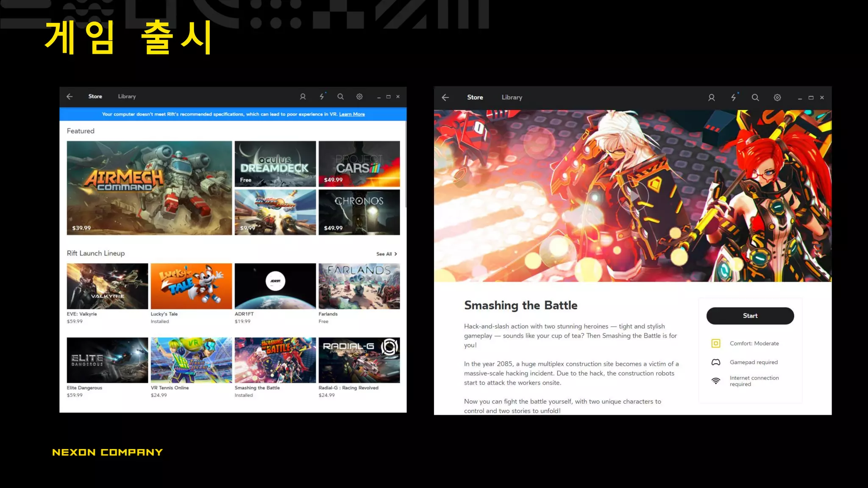The width and height of the screenshot is (868, 488).
Task: Open AirMech Command featured thumbnail
Action: (x=149, y=188)
